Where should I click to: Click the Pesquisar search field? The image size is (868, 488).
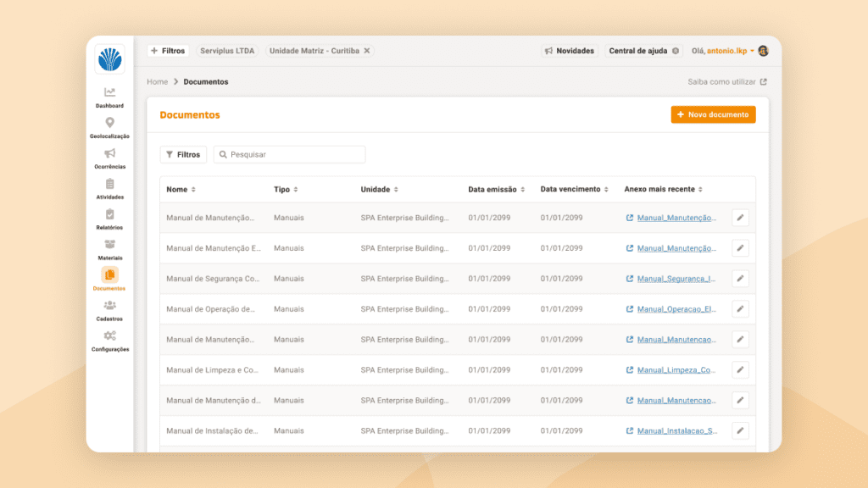click(289, 154)
